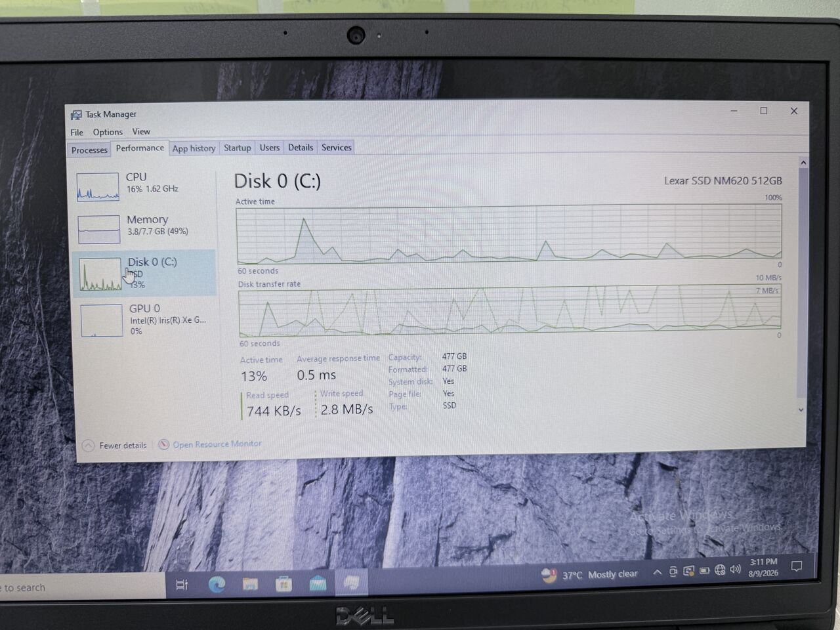
Task: Click the vertical scrollbar thumb
Action: pos(802,282)
